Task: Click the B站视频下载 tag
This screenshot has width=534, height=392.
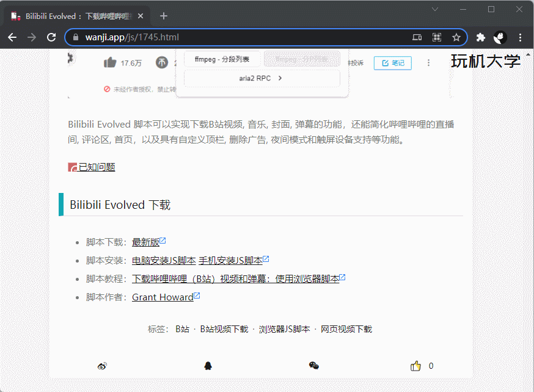Action: [224, 329]
